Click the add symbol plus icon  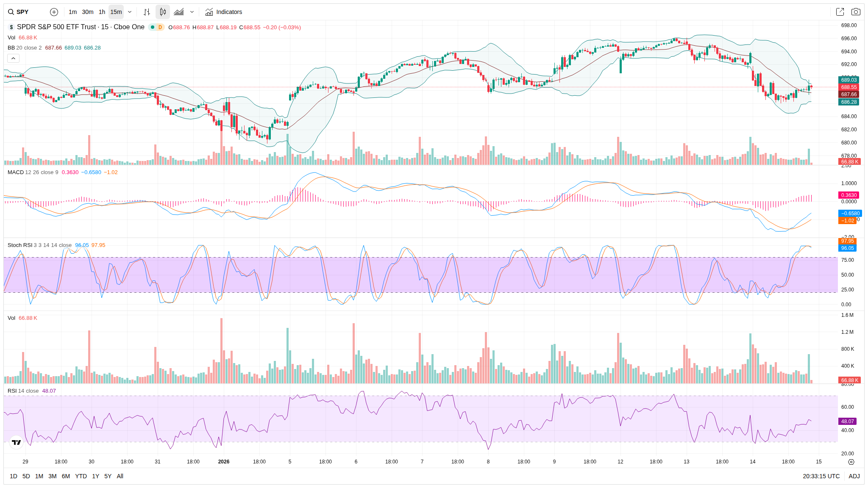point(54,12)
